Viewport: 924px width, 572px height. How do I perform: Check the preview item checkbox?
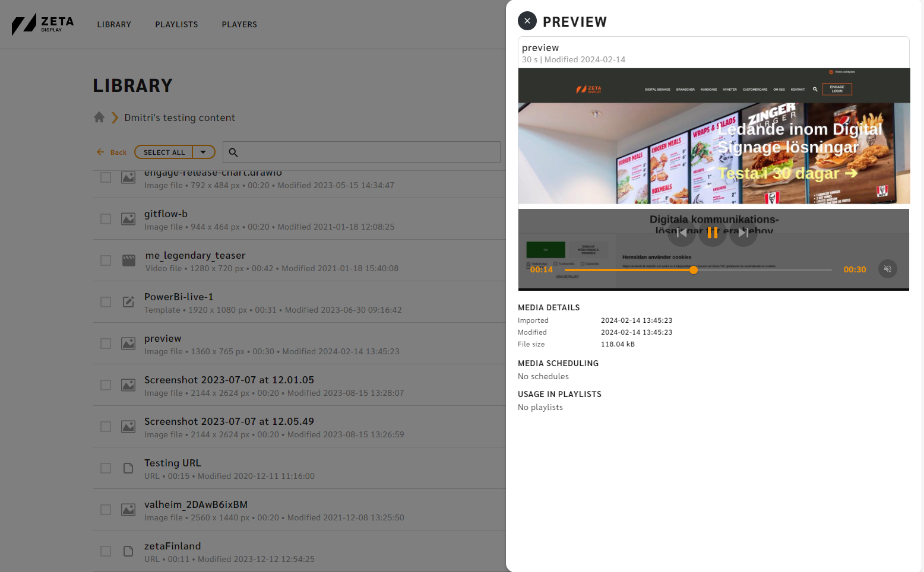point(106,344)
